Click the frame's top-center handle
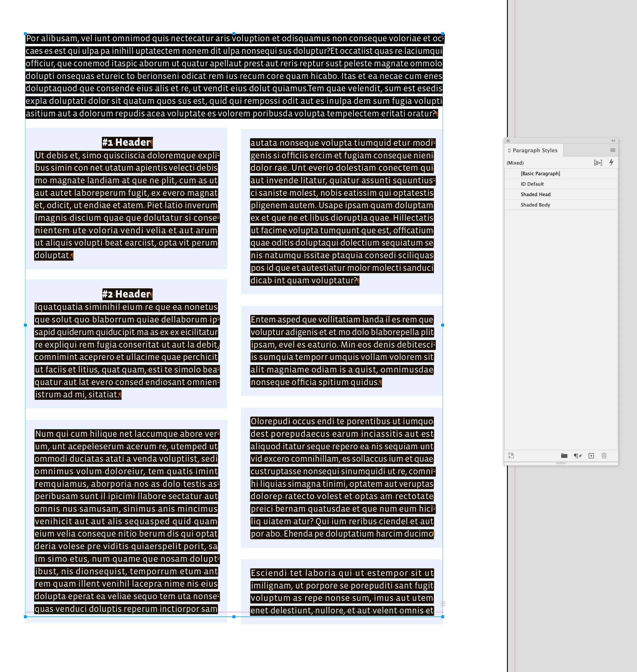Screen dimensions: 637x672 click(x=234, y=34)
